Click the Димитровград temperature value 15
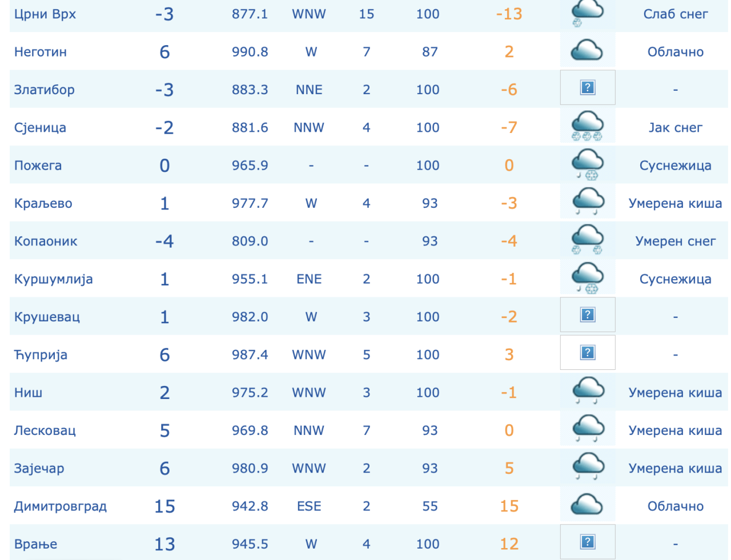Image resolution: width=731 pixels, height=560 pixels. coord(164,506)
